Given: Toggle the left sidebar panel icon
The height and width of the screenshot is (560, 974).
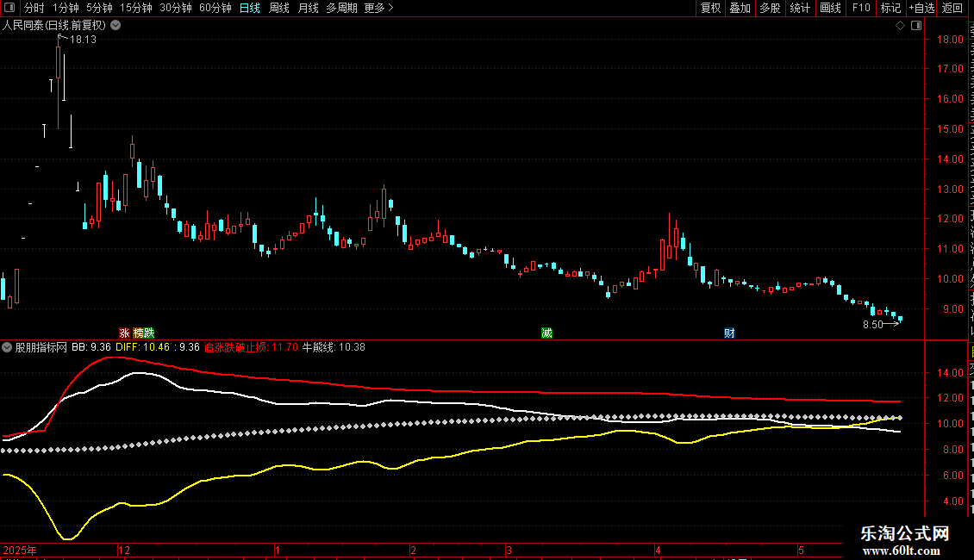Looking at the screenshot, I should (9, 8).
